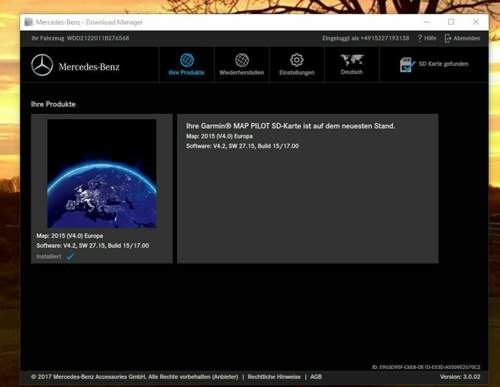This screenshot has height=387, width=500.
Task: Click 'Map: 2015 (V4.0) Europa' in details panel
Action: [x=219, y=136]
